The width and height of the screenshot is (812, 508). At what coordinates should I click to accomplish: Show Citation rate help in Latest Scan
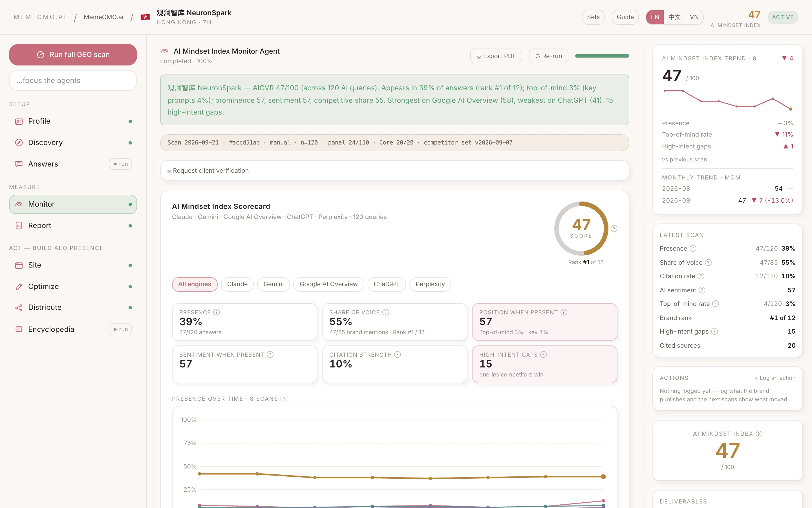701,276
